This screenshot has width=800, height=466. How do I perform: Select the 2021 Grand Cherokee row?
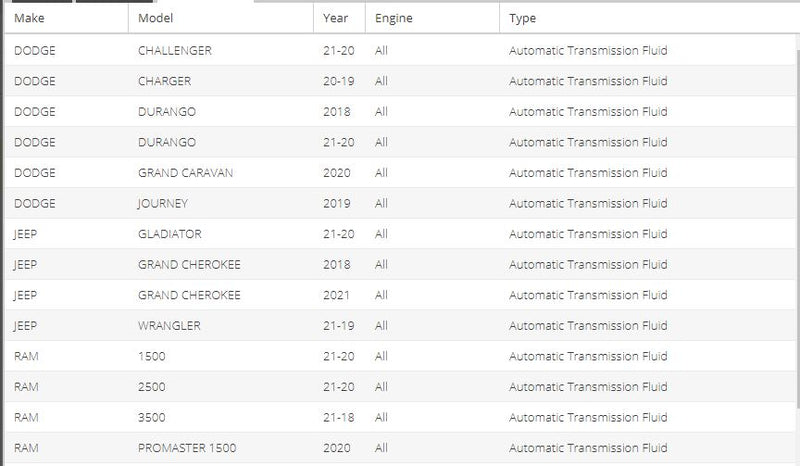tap(189, 295)
